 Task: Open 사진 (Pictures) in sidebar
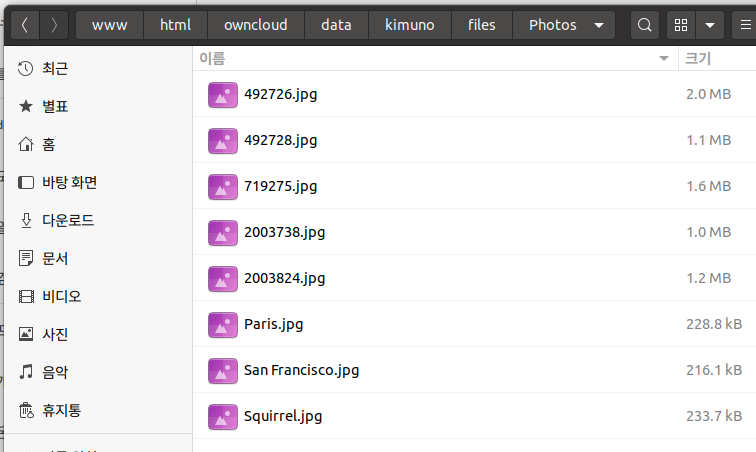coord(98,334)
